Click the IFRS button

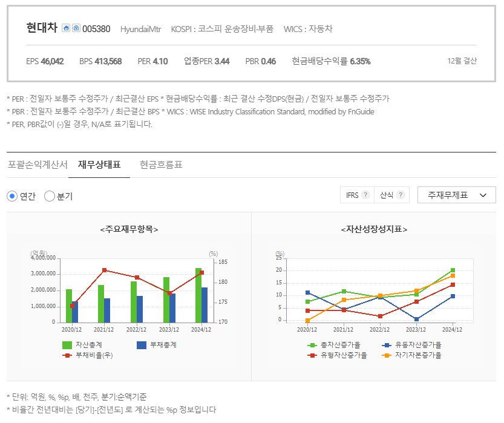(x=357, y=195)
